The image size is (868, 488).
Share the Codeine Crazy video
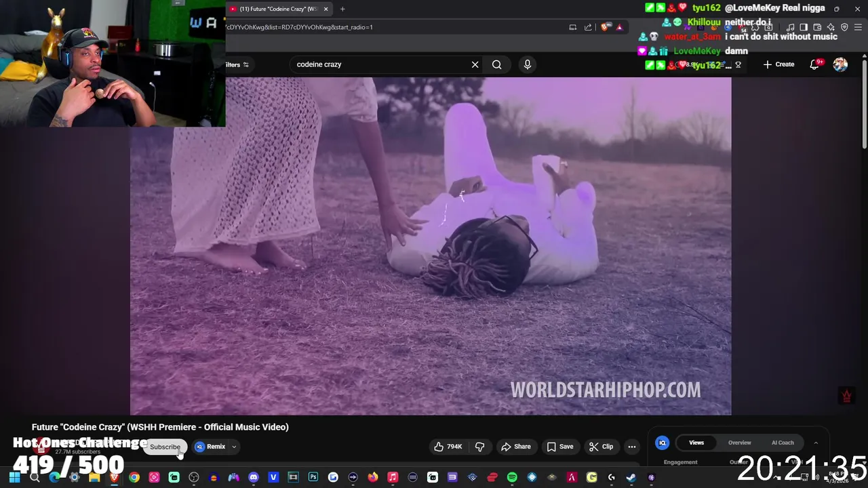[x=515, y=447]
